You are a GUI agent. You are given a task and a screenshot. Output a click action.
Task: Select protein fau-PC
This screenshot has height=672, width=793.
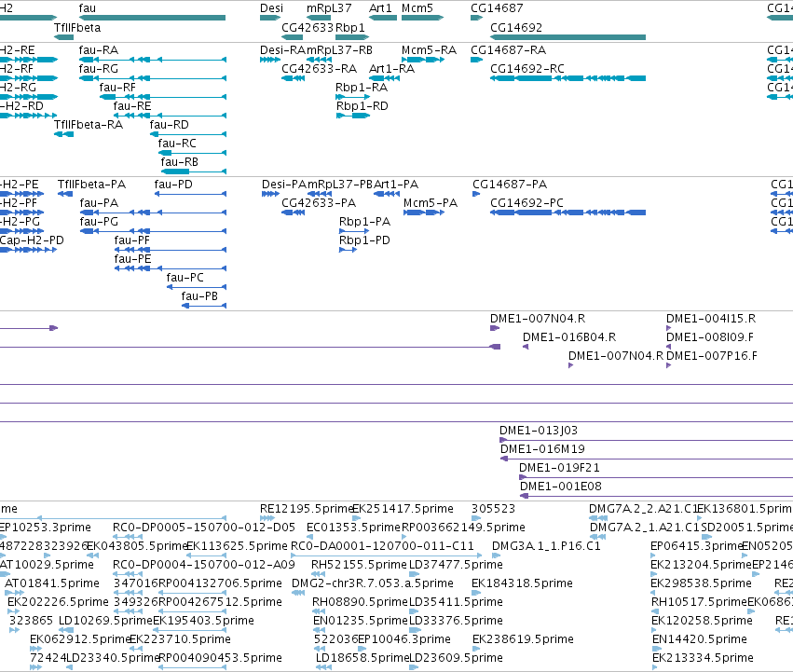coord(185,278)
